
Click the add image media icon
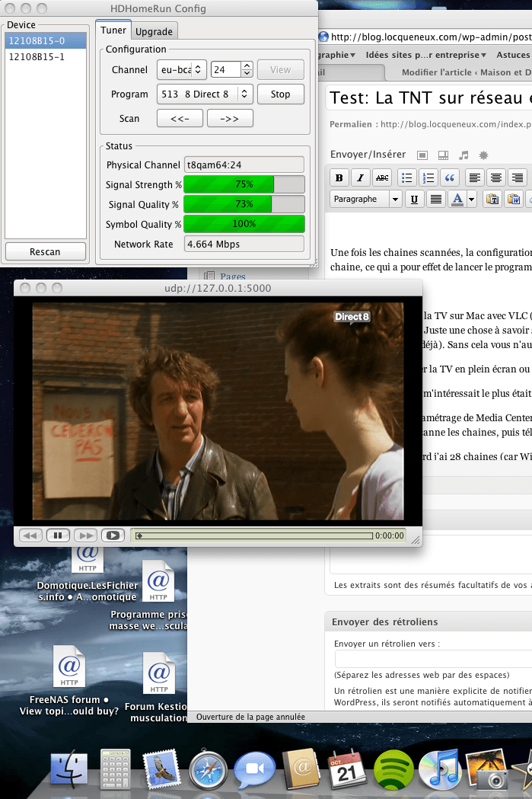pos(422,155)
